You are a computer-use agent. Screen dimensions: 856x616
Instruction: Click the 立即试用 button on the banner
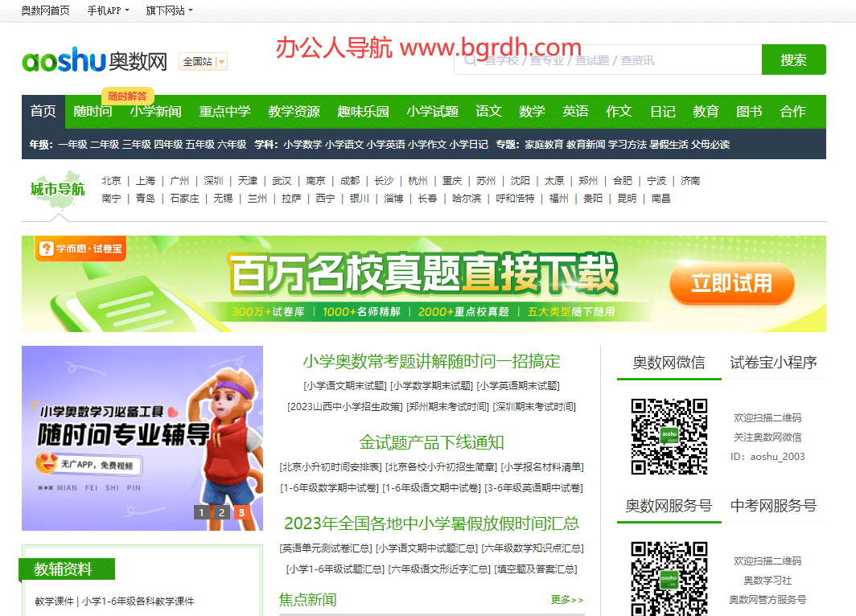click(731, 285)
